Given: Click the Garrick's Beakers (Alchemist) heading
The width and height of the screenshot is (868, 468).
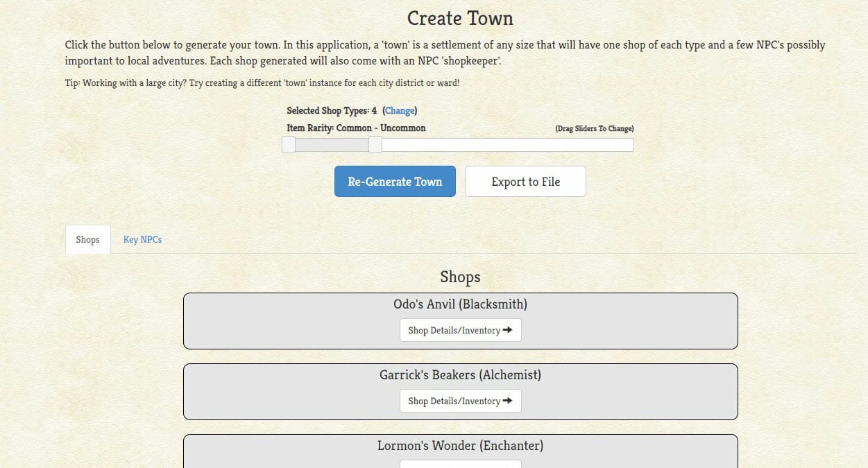Looking at the screenshot, I should pyautogui.click(x=461, y=375).
